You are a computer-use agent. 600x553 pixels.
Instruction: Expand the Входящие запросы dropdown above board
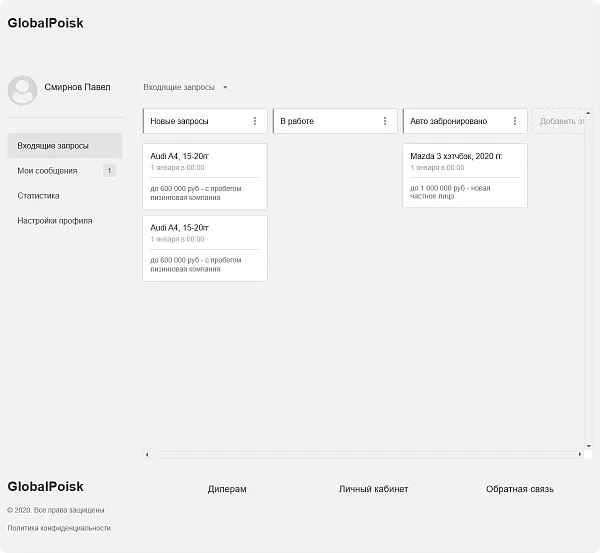tap(225, 87)
